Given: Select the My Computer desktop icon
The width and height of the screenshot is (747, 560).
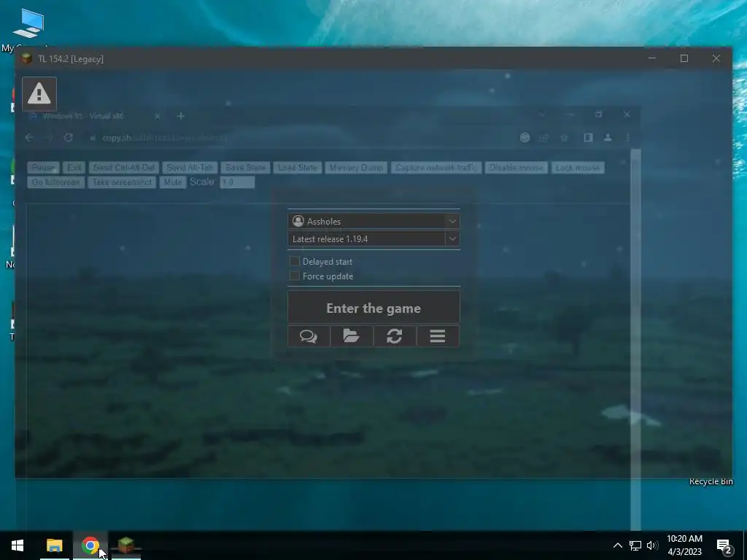Looking at the screenshot, I should coord(28,29).
